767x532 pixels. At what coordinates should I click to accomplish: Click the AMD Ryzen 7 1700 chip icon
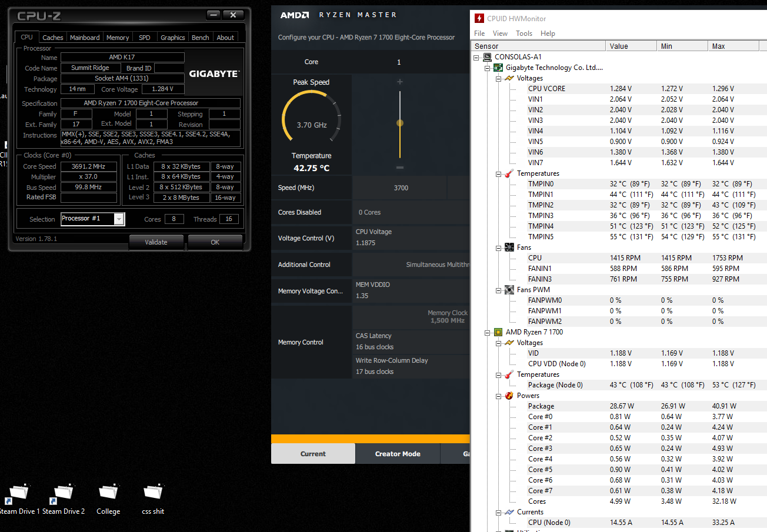498,332
